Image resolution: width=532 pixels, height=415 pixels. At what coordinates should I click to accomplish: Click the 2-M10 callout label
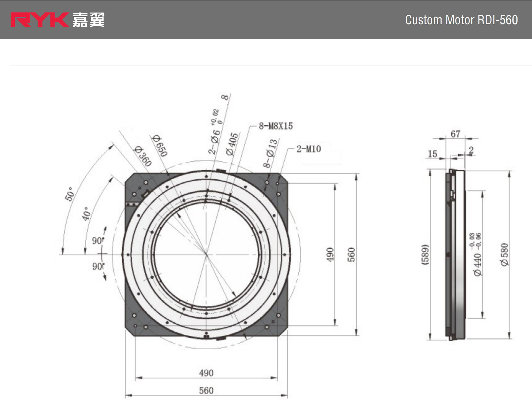(309, 149)
